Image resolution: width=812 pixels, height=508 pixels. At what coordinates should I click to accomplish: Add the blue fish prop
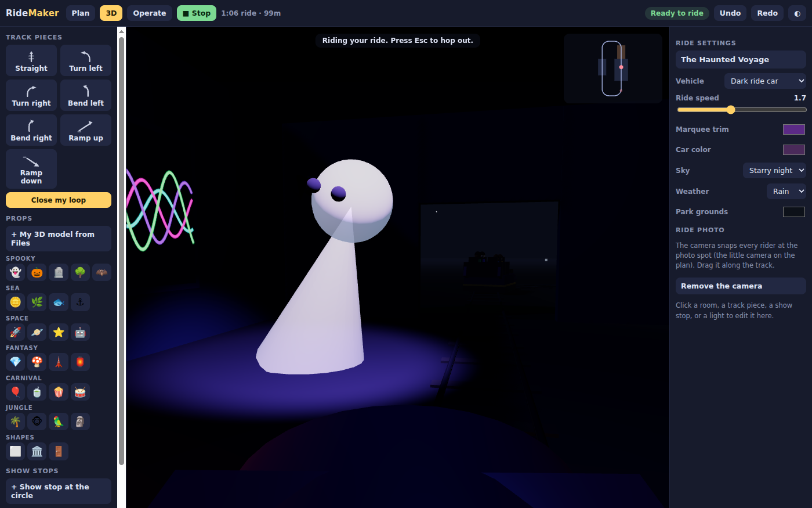[59, 302]
